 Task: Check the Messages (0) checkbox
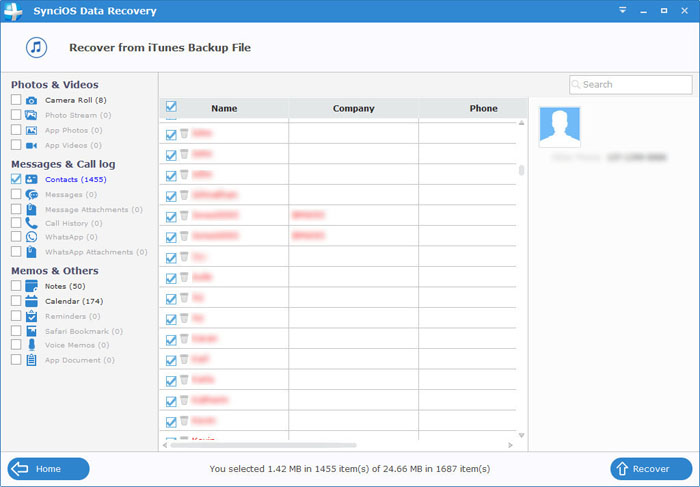[16, 194]
